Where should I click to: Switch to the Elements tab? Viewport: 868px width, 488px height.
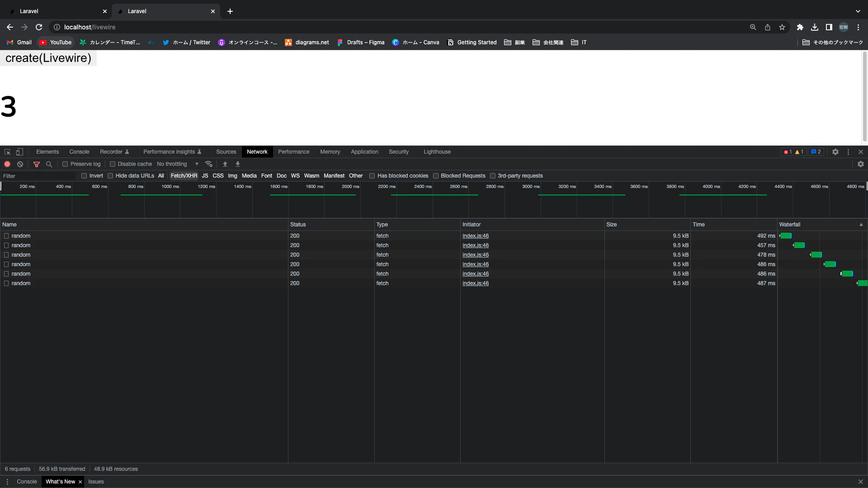pyautogui.click(x=47, y=152)
